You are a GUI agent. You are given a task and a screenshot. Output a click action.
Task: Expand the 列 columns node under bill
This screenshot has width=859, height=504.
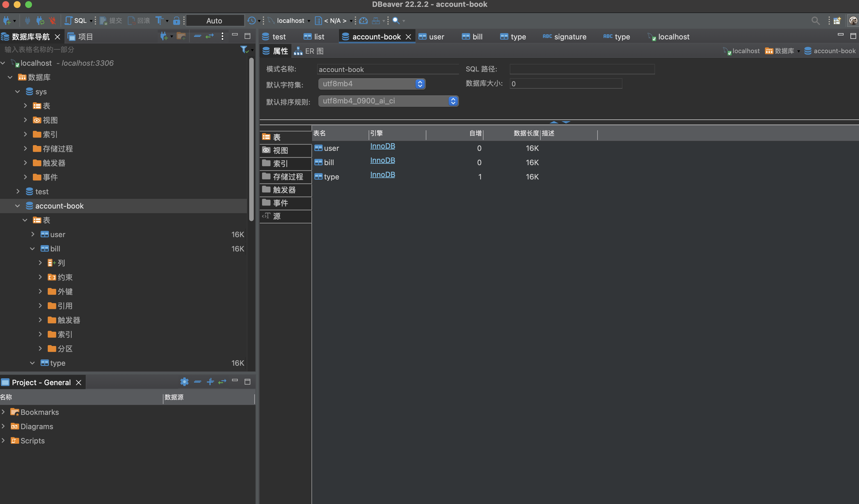[40, 263]
